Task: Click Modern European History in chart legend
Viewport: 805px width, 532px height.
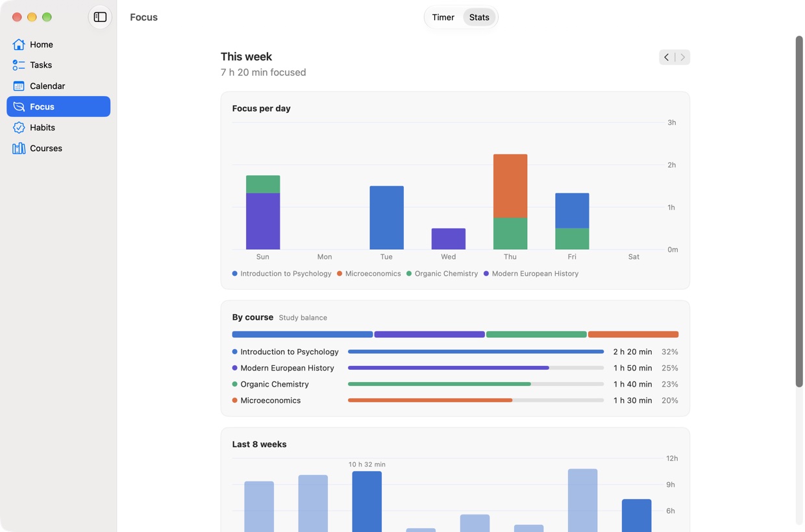Action: 531,274
